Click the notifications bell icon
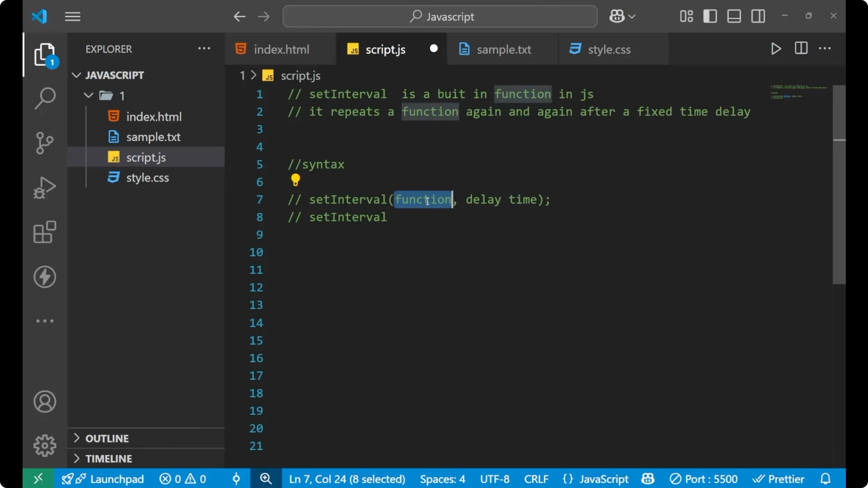The height and width of the screenshot is (488, 868). pyautogui.click(x=826, y=479)
